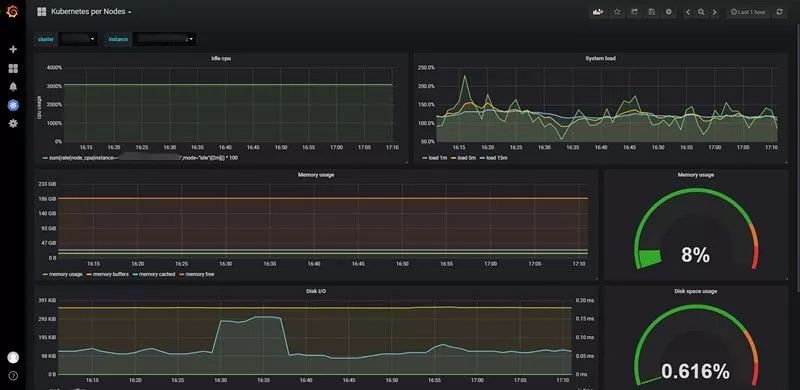Toggle the memory cached series in legend

[x=154, y=274]
